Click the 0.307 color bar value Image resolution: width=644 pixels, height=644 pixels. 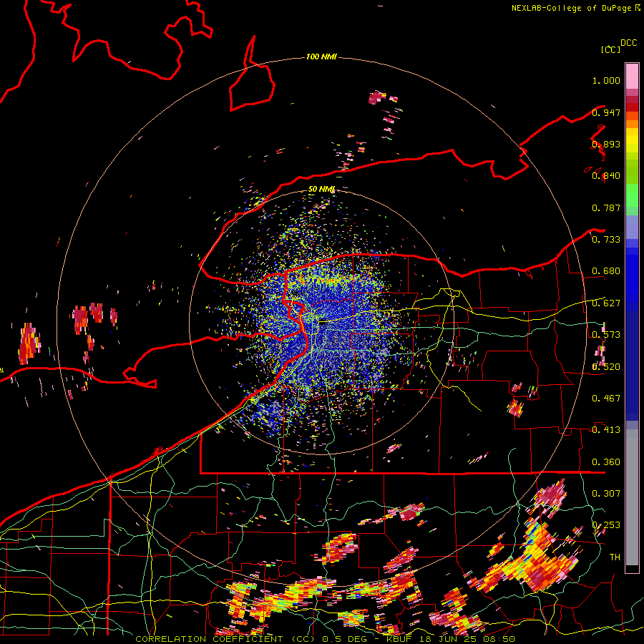pyautogui.click(x=606, y=494)
